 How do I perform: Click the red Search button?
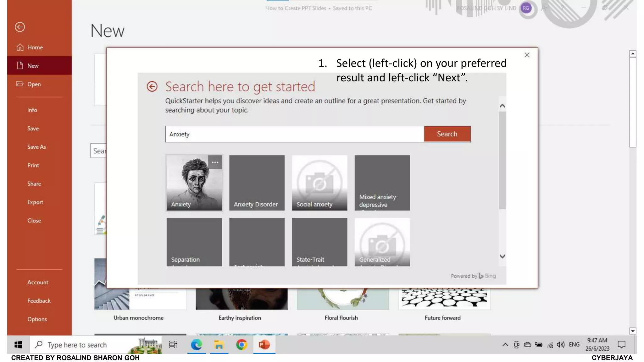[x=447, y=134]
